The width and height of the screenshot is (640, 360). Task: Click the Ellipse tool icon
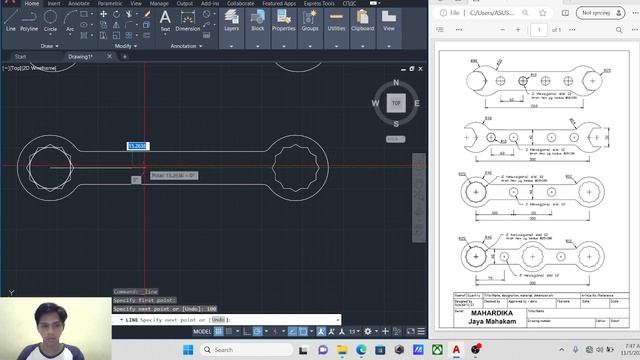pos(84,25)
